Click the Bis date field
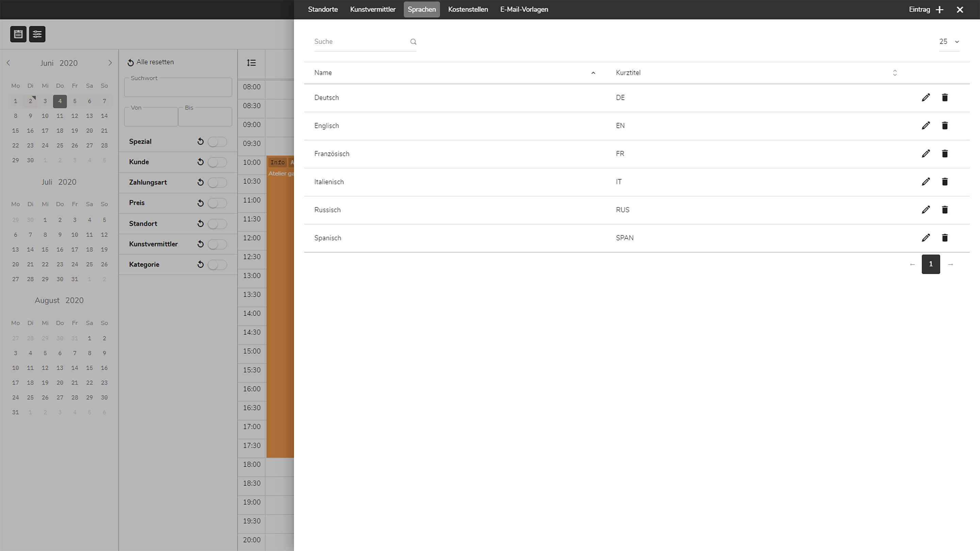 pos(205,117)
